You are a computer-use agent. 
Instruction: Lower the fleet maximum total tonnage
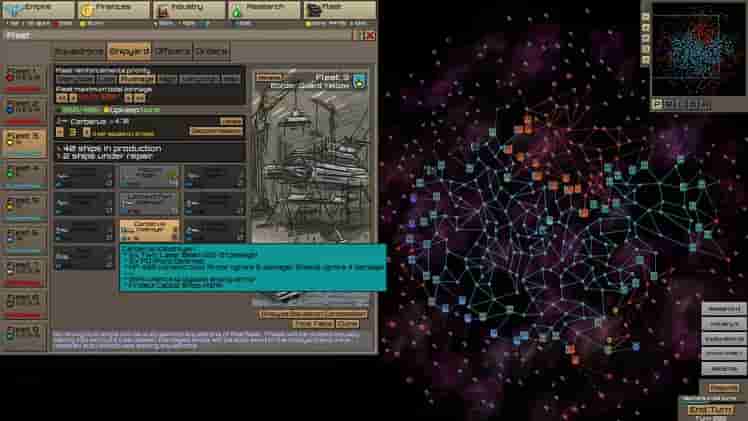point(62,98)
